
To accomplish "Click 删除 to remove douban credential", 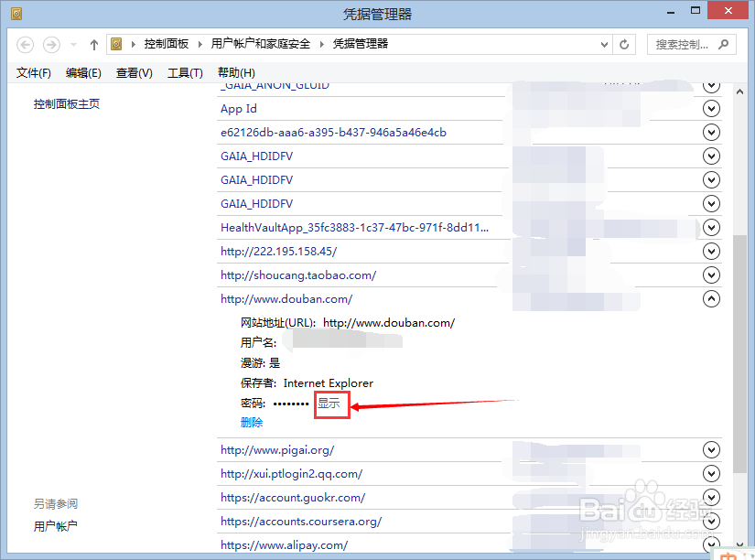I will click(252, 422).
